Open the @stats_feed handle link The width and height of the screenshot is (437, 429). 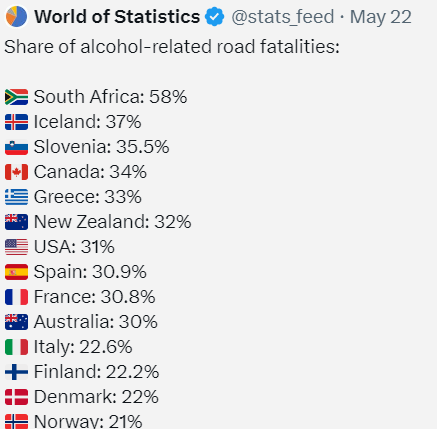[283, 17]
